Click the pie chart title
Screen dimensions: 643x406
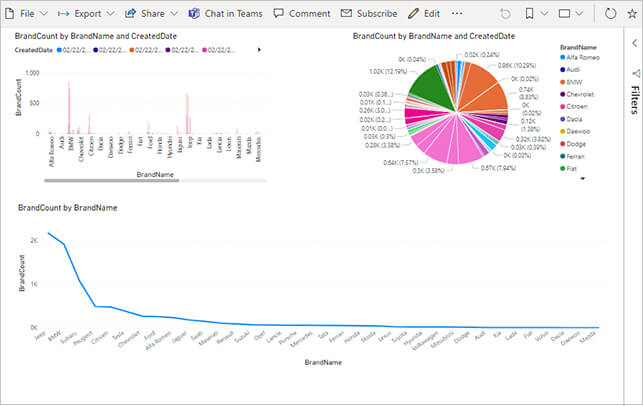click(x=434, y=36)
